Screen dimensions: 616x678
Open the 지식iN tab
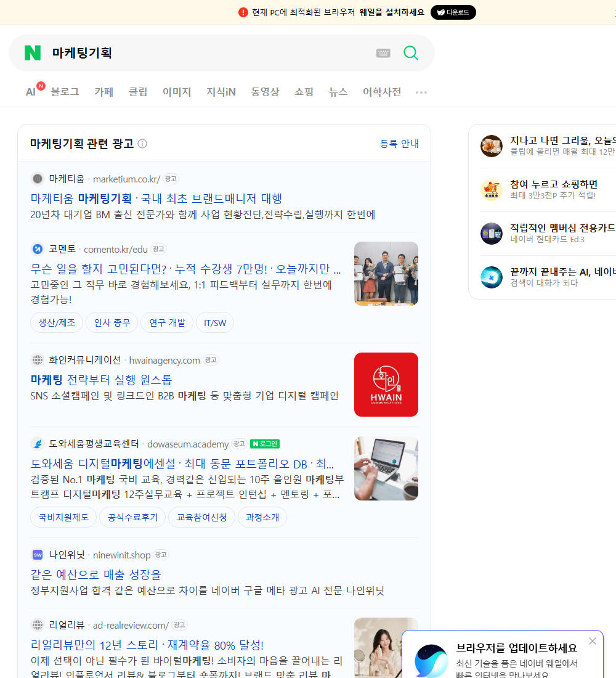[x=221, y=92]
